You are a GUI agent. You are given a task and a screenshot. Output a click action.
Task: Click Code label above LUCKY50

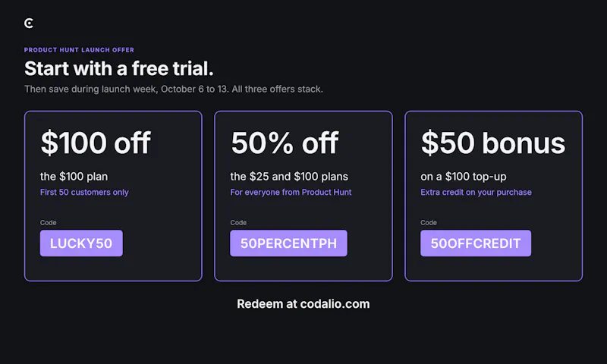(49, 222)
